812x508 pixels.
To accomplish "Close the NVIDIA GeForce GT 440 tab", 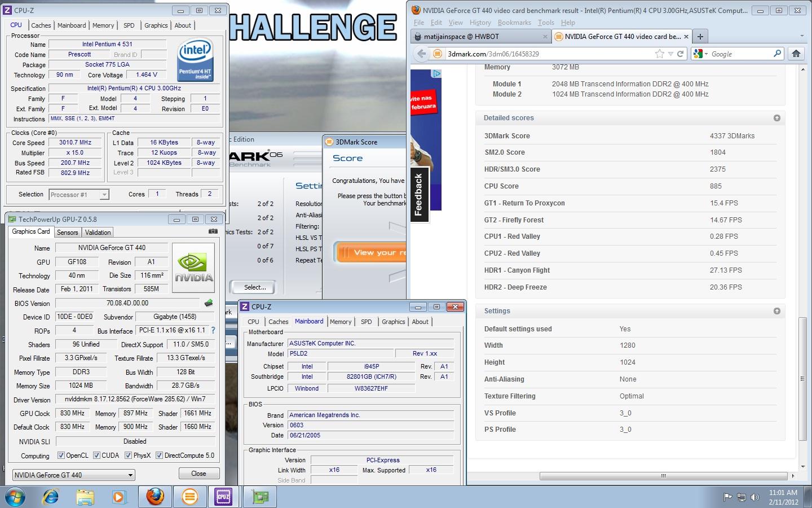I will coord(686,37).
